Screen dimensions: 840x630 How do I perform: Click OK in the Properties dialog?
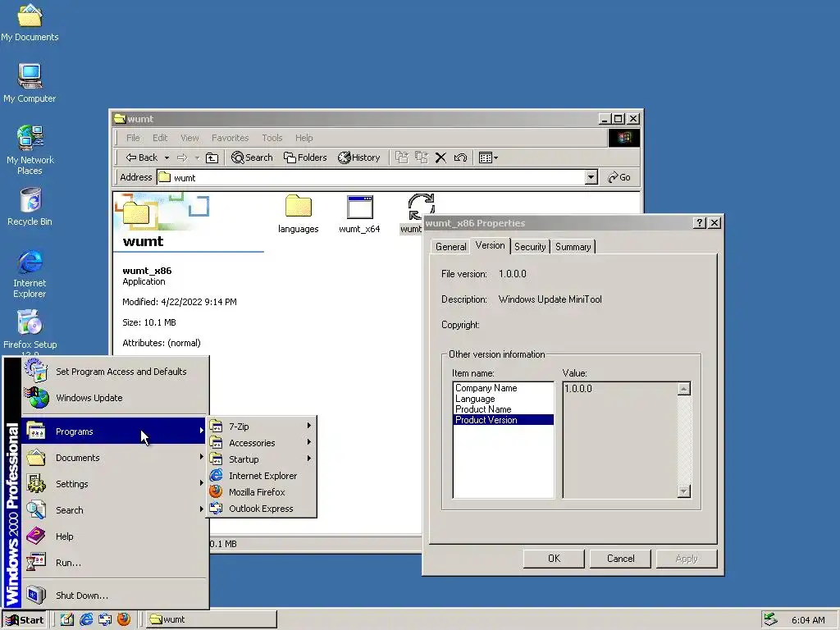click(x=554, y=558)
